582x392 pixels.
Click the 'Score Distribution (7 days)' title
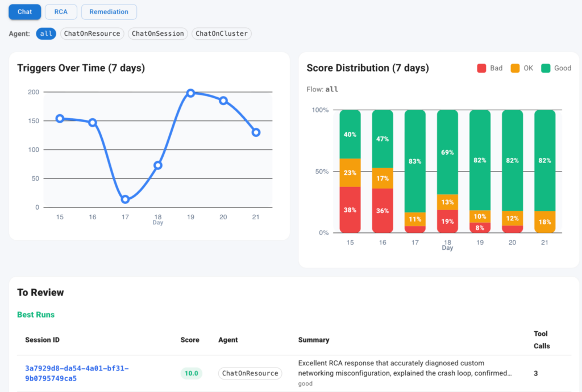click(x=368, y=68)
